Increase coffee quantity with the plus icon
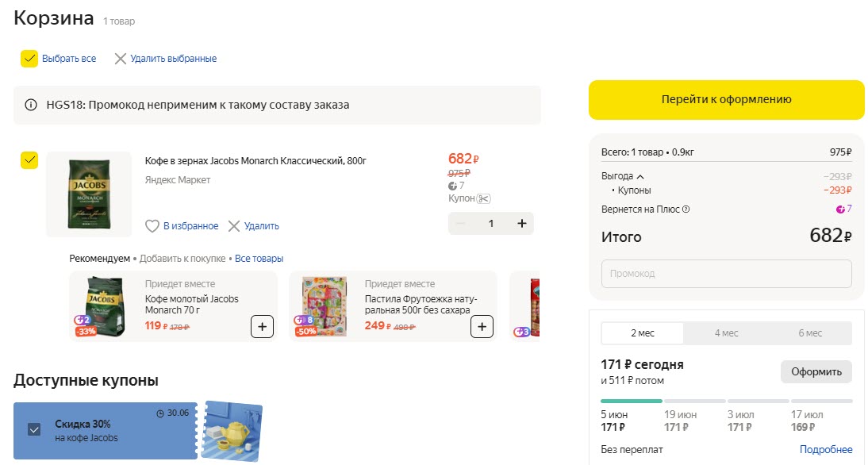Screen dimensions: 868x465 [x=521, y=224]
